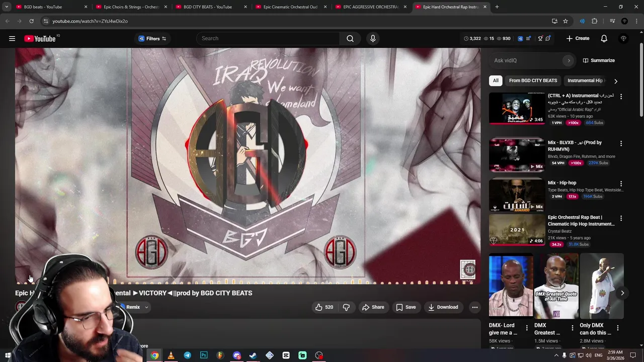This screenshot has width=644, height=362.
Task: Open VLC from the taskbar
Action: [x=171, y=355]
